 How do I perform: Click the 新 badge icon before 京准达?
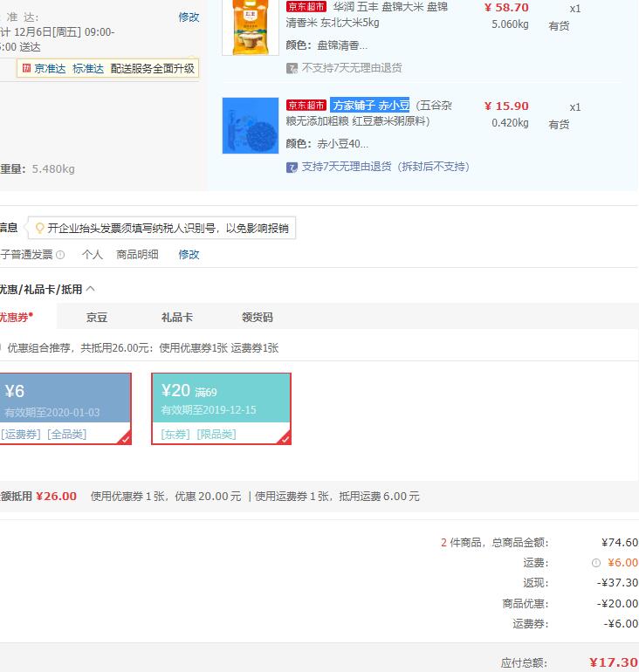point(26,68)
